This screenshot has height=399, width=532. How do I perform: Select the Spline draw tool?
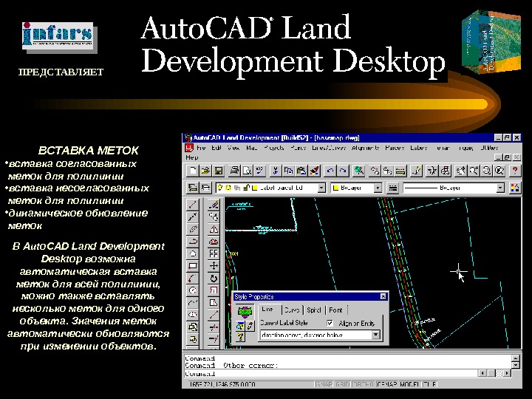coord(193,303)
